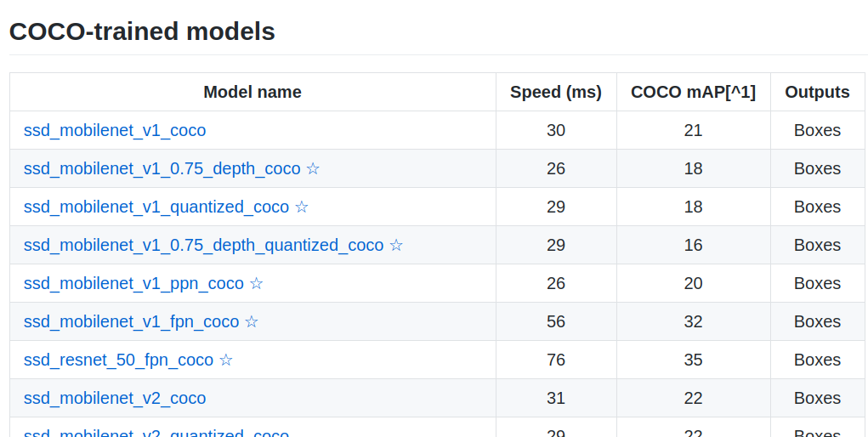Click Boxes output in ssd_mobilenet_v1_fpn_coco row
The width and height of the screenshot is (868, 437).
tap(817, 321)
